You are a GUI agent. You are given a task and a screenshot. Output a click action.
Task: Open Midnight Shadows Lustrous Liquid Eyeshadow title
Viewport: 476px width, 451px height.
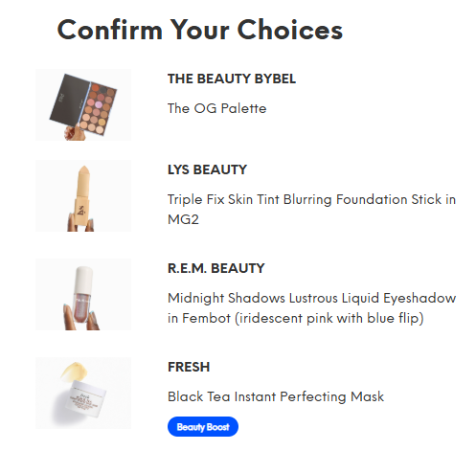coord(311,308)
